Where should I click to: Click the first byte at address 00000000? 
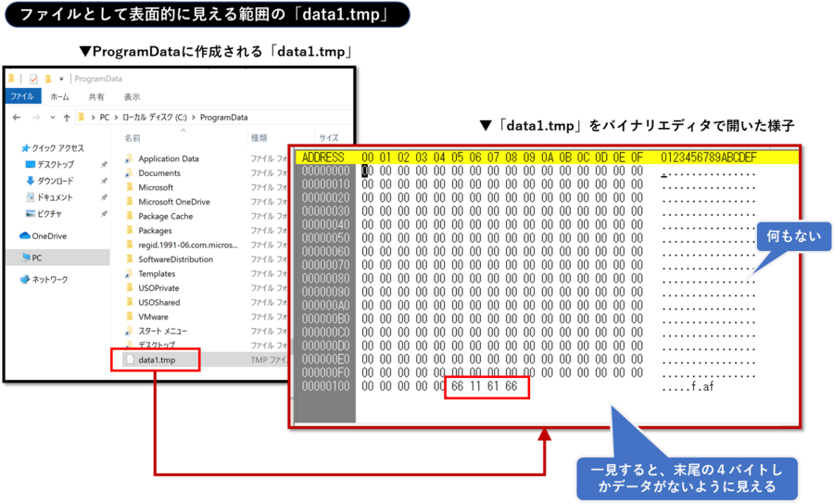[x=367, y=170]
